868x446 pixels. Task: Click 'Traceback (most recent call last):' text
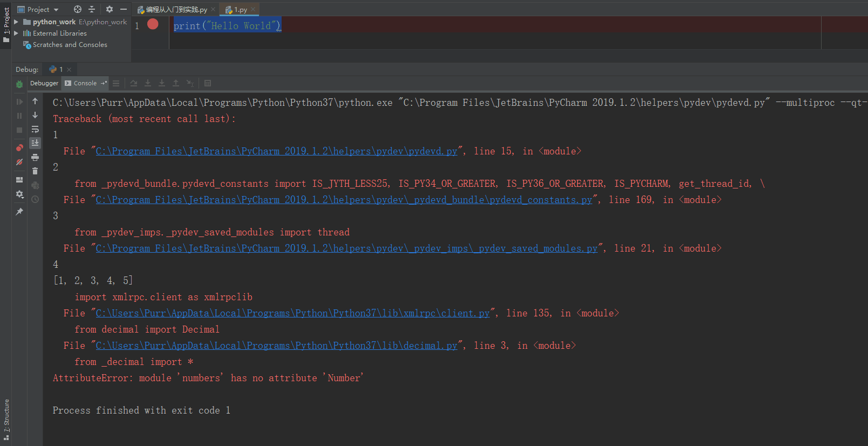144,119
